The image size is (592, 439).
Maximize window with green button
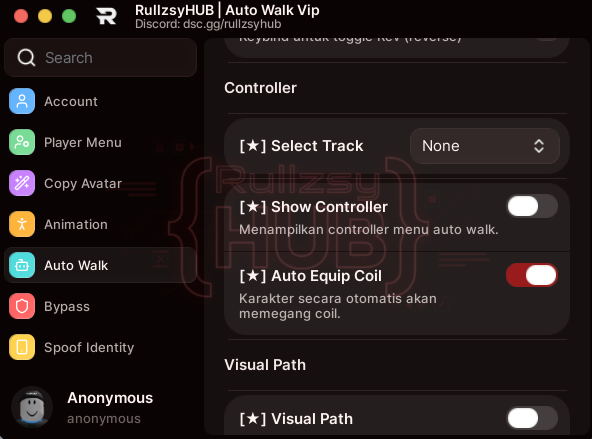pos(69,16)
